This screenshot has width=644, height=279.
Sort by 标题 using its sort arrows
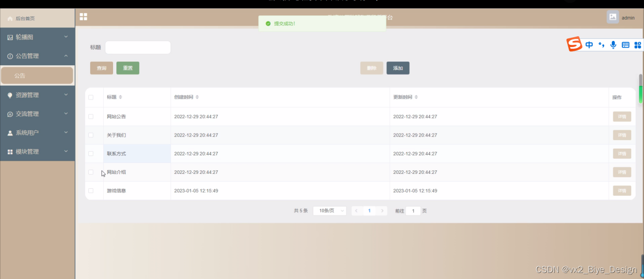(121, 97)
